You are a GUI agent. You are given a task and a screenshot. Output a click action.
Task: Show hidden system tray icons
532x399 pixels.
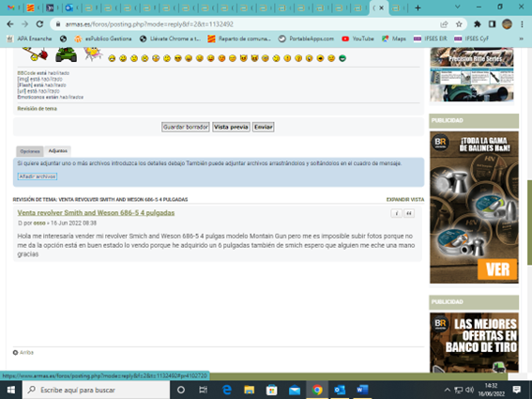coord(448,390)
